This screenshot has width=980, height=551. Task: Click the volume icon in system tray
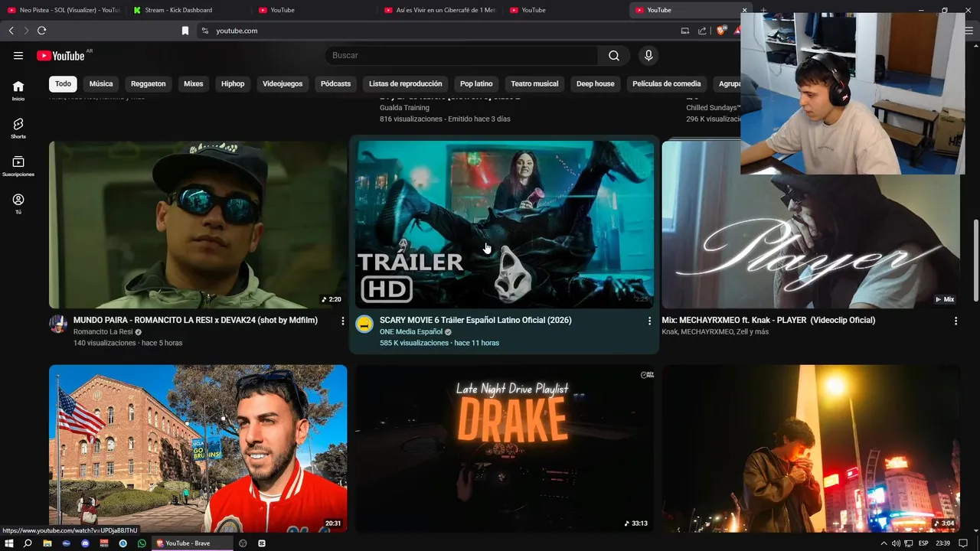pyautogui.click(x=896, y=543)
